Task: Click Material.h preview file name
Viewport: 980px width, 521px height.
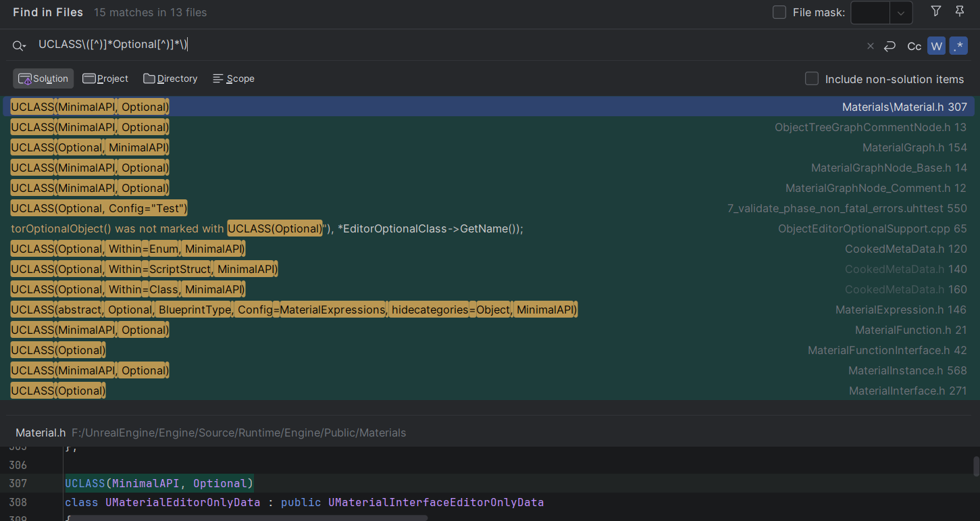Action: point(41,432)
